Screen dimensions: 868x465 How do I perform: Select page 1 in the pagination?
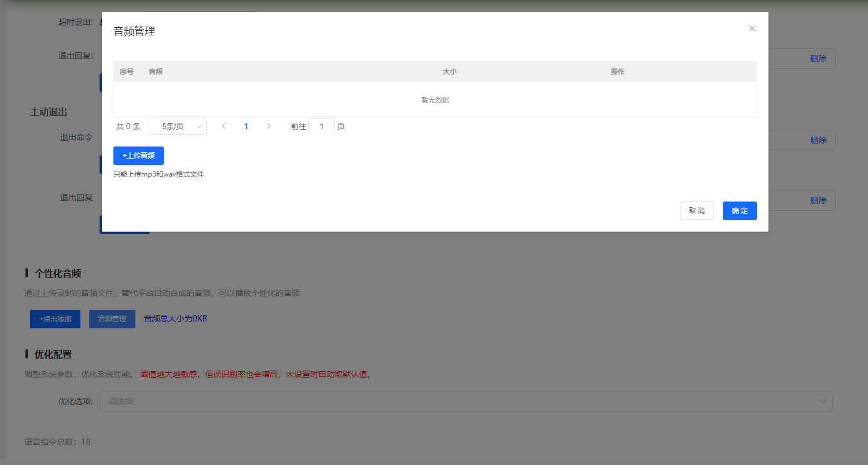click(x=246, y=126)
